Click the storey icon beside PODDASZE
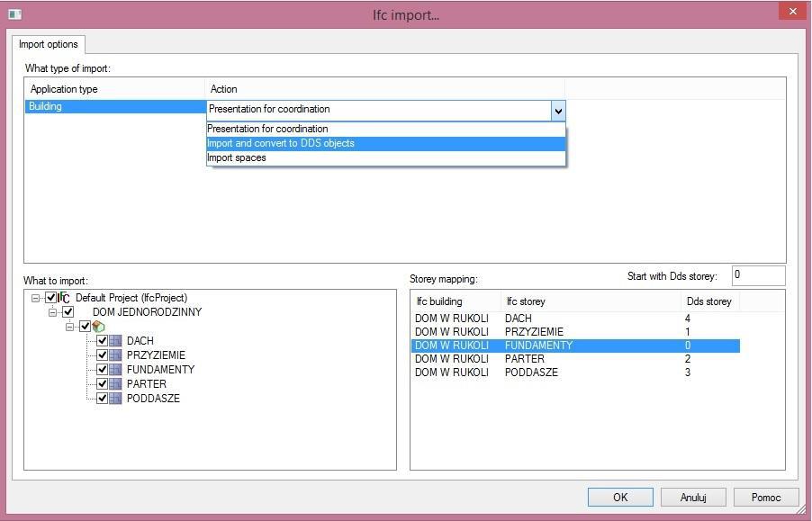The height and width of the screenshot is (521, 812). tap(115, 399)
